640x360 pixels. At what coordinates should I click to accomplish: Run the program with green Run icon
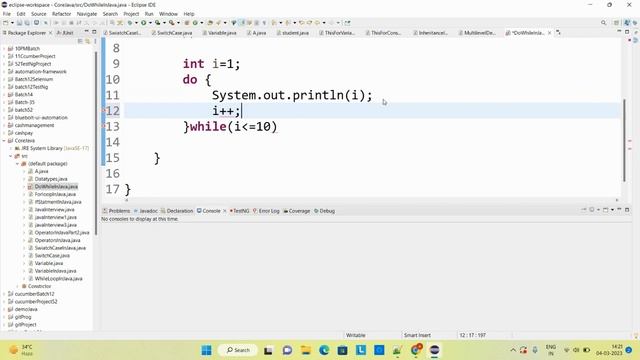[144, 23]
